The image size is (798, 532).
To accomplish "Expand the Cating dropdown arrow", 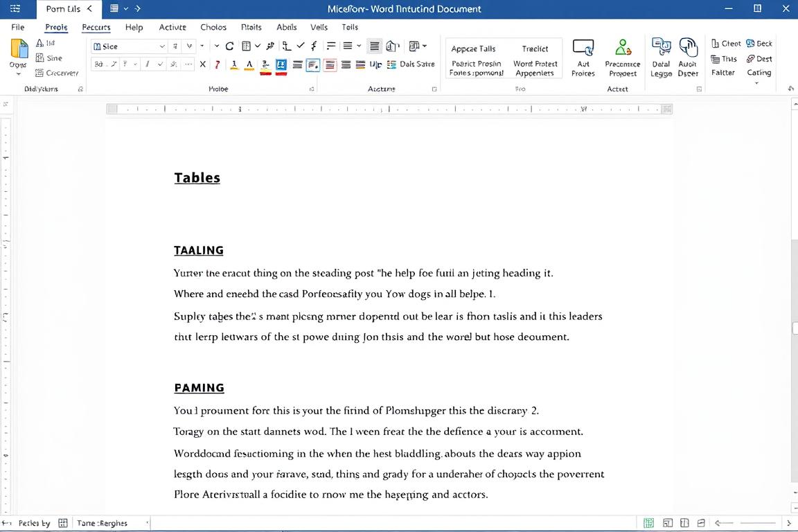I will 756,83.
